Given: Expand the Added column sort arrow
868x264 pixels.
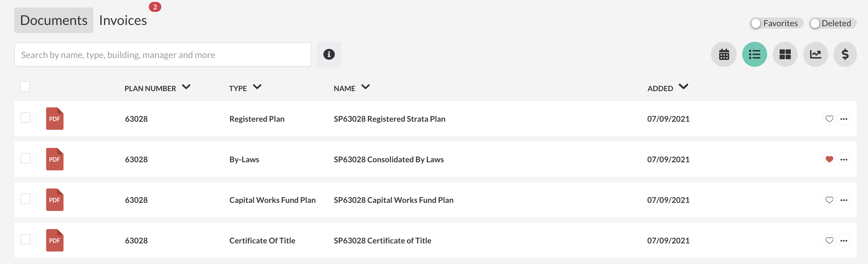Looking at the screenshot, I should (683, 87).
